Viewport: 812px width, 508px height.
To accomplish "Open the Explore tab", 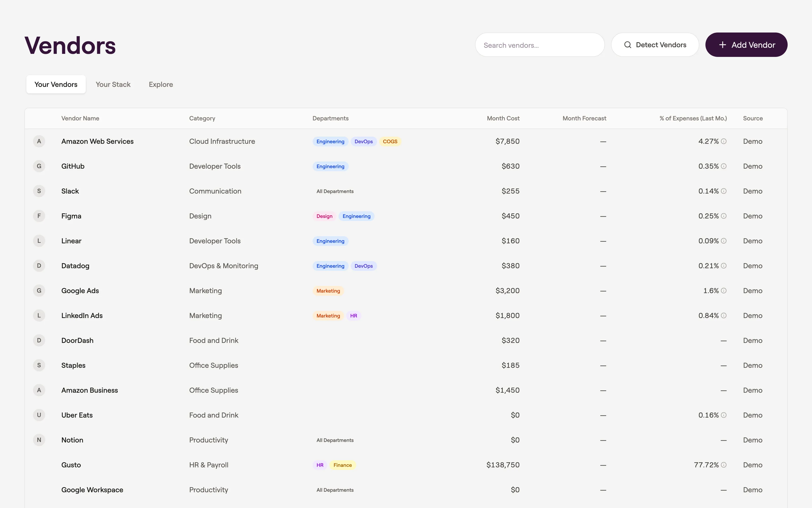I will click(x=161, y=84).
